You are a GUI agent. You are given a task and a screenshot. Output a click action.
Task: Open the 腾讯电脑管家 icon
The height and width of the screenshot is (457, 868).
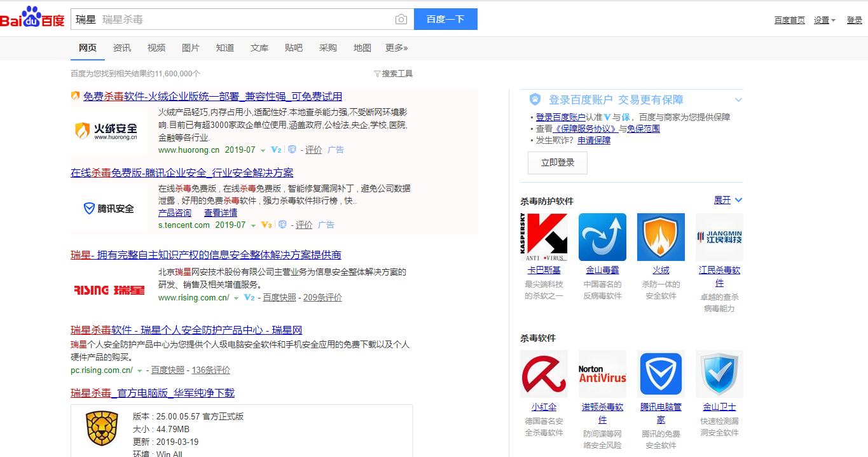point(661,374)
